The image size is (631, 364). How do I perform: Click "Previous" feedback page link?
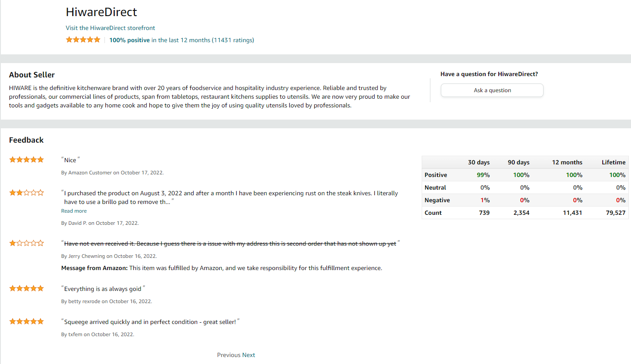228,355
